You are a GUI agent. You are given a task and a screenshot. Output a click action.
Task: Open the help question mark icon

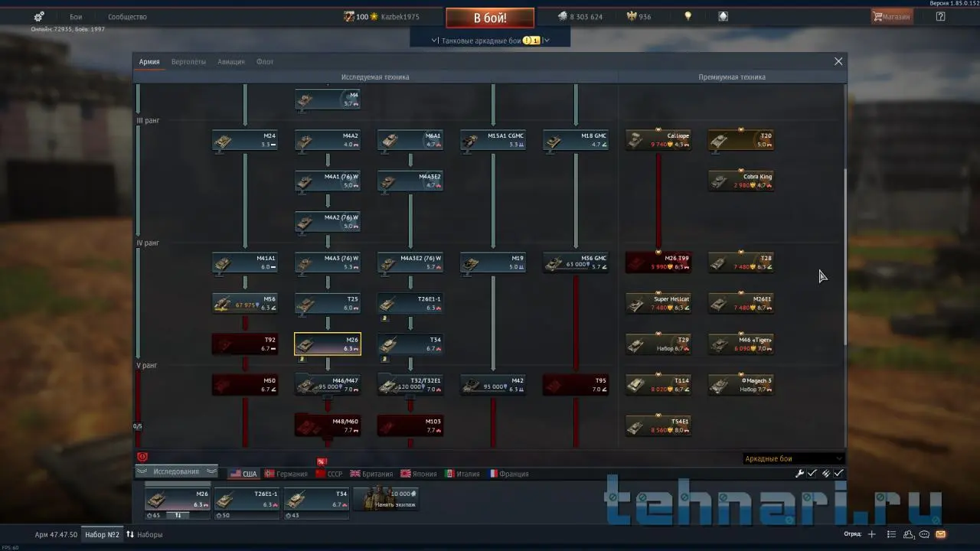pos(941,16)
